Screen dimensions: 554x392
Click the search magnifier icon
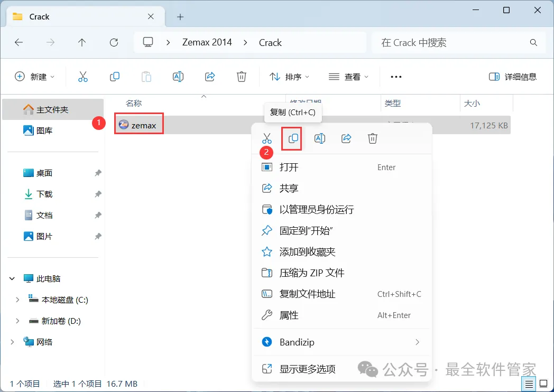(x=533, y=43)
